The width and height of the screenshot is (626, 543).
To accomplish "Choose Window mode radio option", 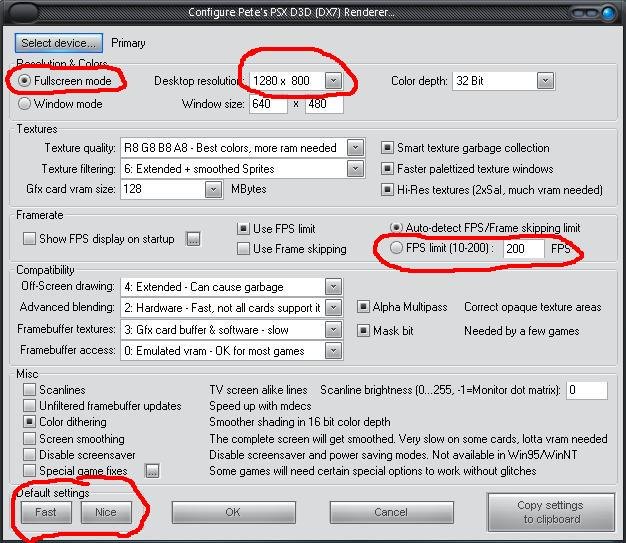I will [25, 103].
